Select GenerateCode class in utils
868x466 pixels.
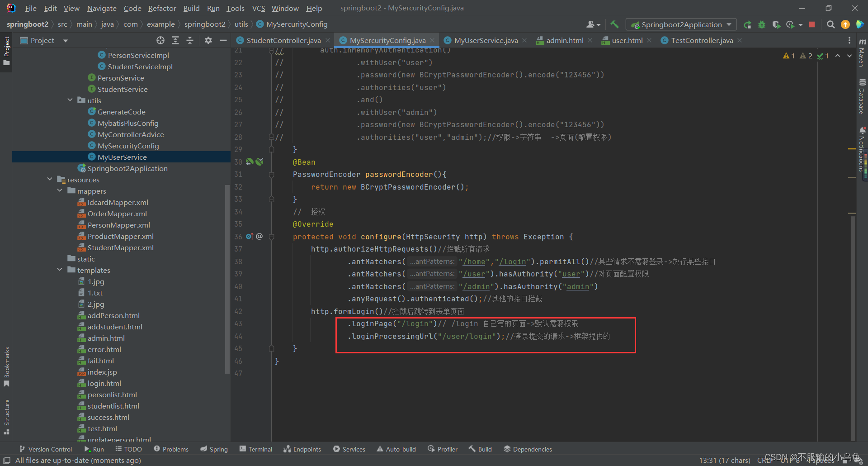(x=121, y=112)
